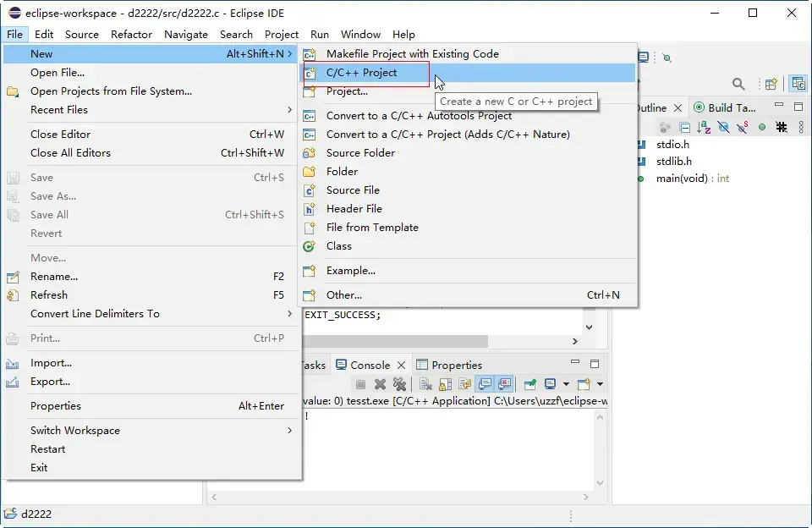Click editor vertical scrollbar down arrow
This screenshot has height=528, width=812.
tap(589, 327)
